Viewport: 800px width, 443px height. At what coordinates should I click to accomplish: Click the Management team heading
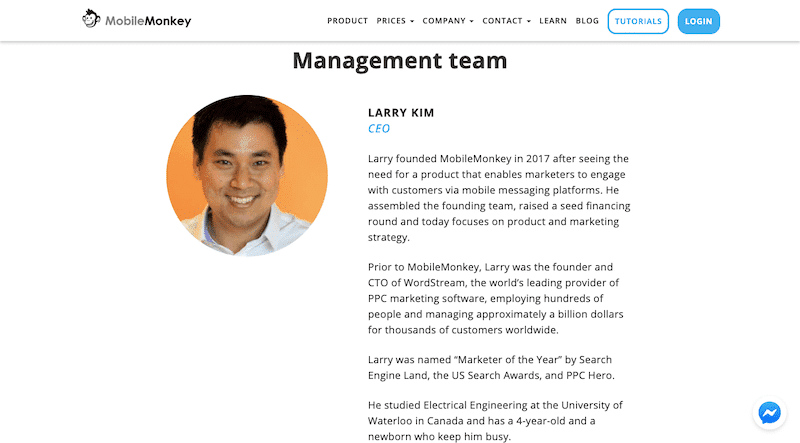click(x=400, y=61)
